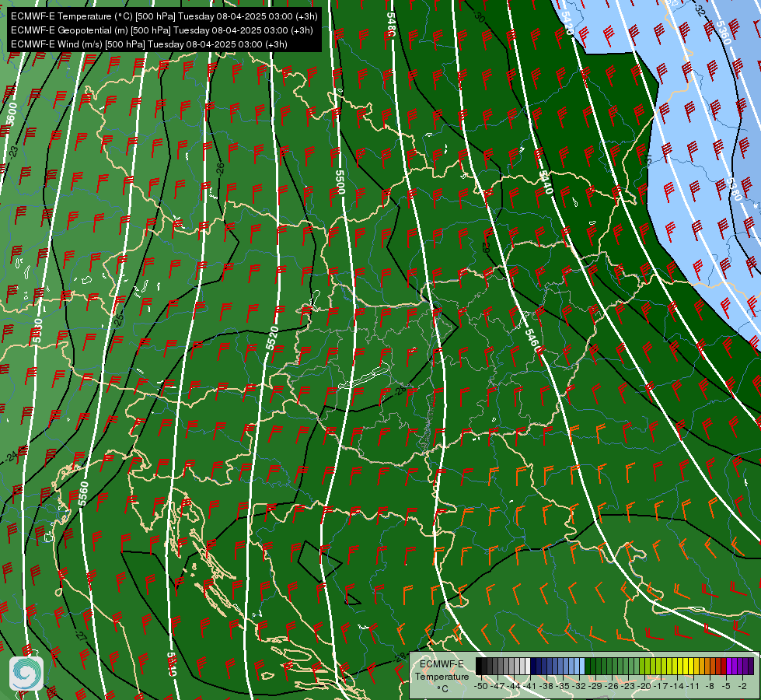Select the ECMWF-E Temperature legend line
761x700 pixels.
(164, 16)
